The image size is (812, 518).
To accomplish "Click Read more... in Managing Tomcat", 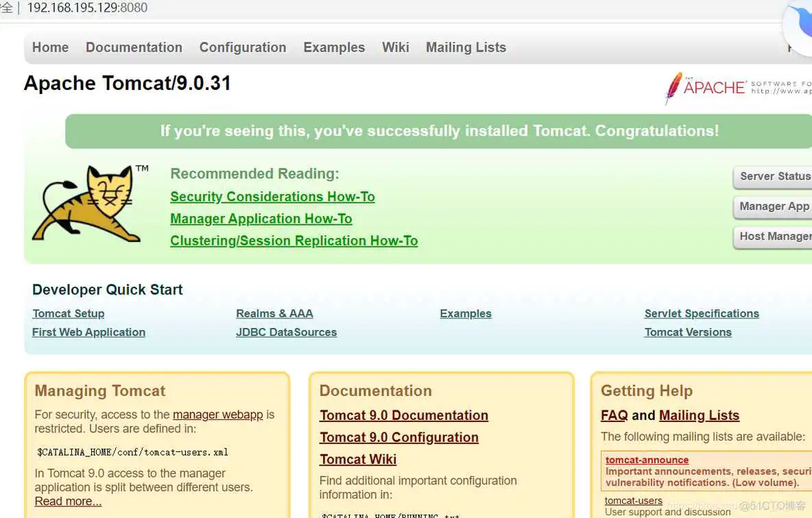I will [68, 502].
